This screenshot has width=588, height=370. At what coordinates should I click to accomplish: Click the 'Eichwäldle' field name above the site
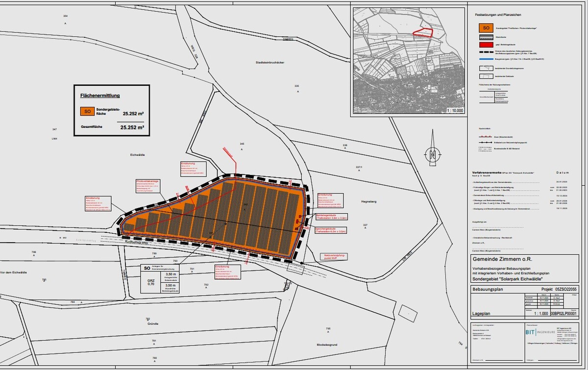[x=139, y=154]
